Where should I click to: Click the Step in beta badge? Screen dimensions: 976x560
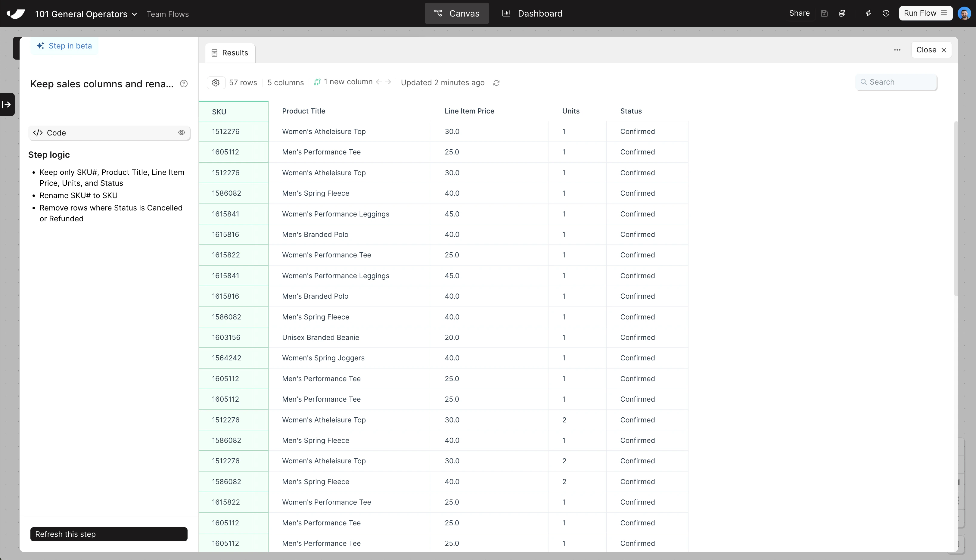[x=64, y=46]
